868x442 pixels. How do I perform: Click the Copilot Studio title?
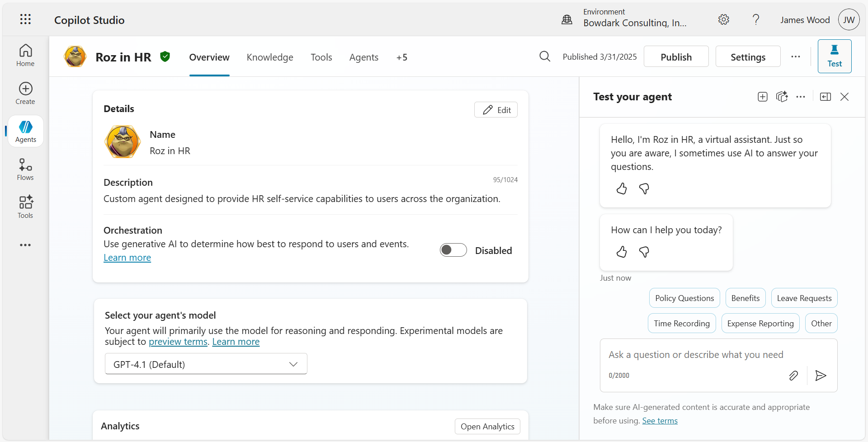(x=90, y=20)
